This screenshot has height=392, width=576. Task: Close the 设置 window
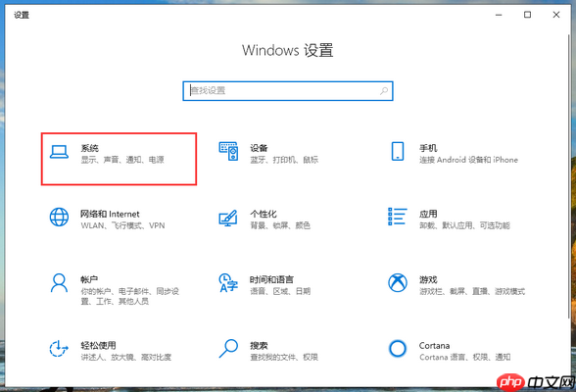[x=556, y=15]
